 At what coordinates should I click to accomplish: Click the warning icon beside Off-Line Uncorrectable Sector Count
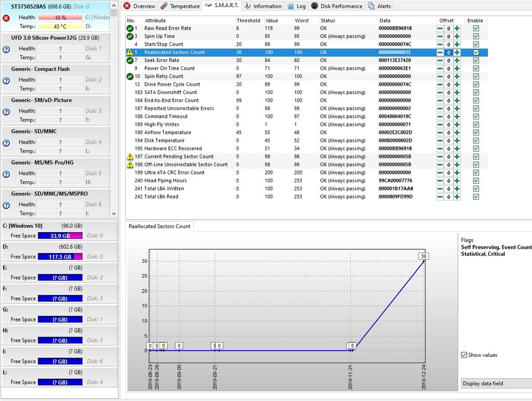tap(130, 165)
